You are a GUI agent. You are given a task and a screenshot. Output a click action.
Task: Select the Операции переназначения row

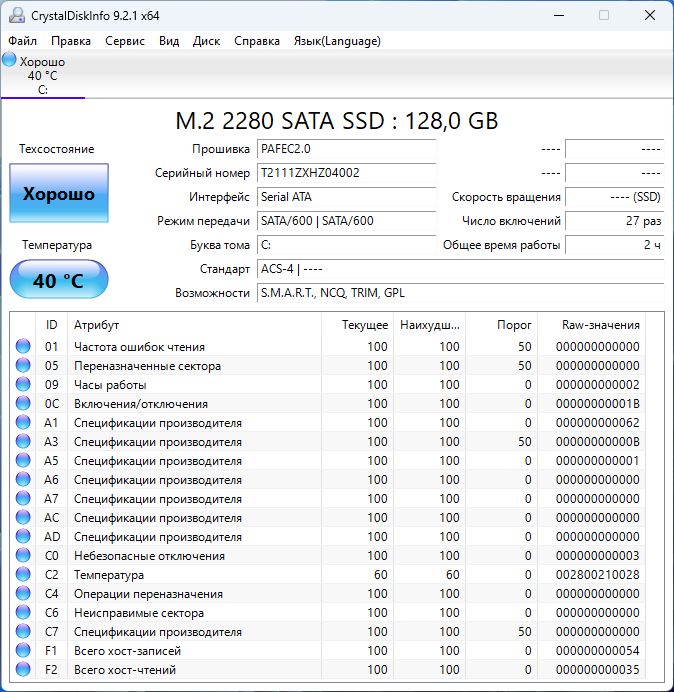[328, 593]
